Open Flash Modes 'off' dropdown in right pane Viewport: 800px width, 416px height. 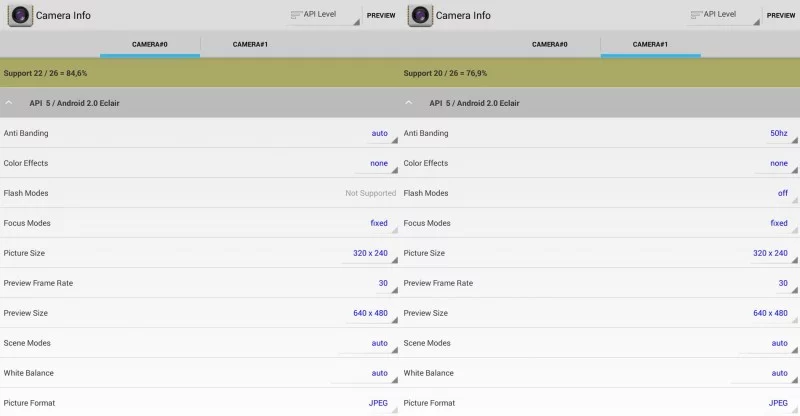785,194
